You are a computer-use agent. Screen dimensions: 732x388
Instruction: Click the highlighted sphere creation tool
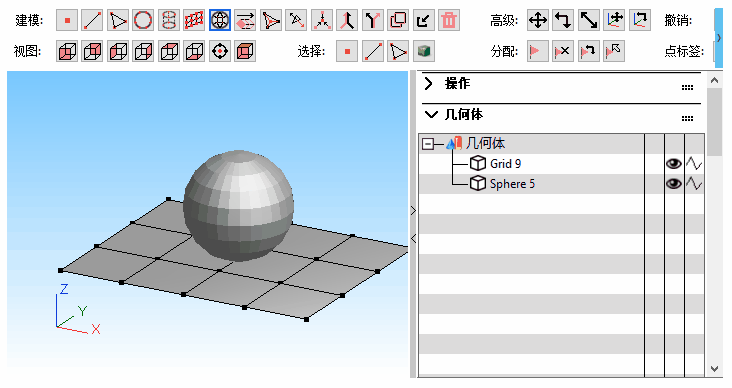coord(220,20)
